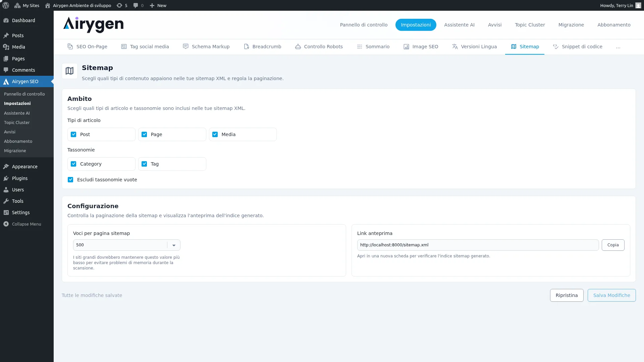This screenshot has height=362, width=644.
Task: Click the Comments bubble icon in the sidebar
Action: coord(6,70)
